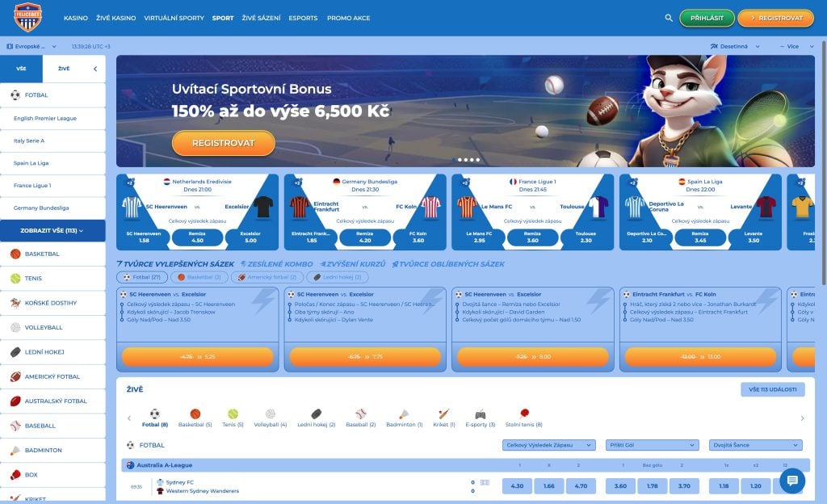Screen dimensions: 827x504
Task: Switch sidebar to VŠE tab
Action: click(x=21, y=69)
